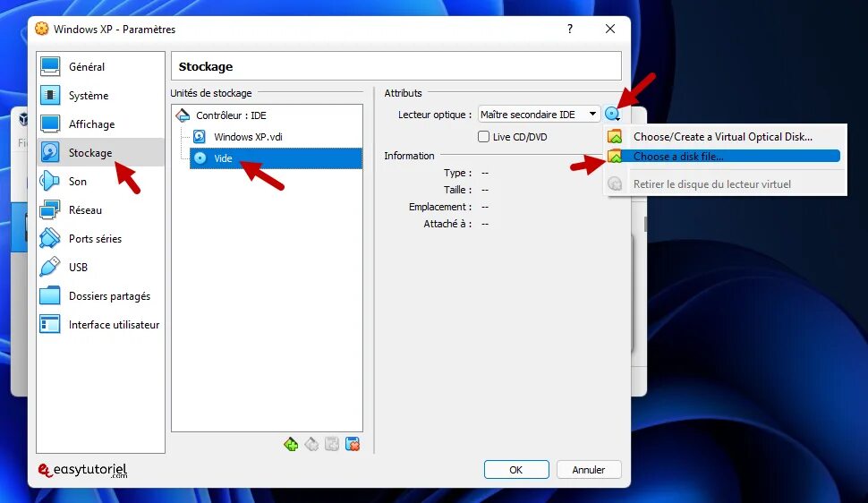
Task: Click the Retirer le disque icon
Action: 615,183
